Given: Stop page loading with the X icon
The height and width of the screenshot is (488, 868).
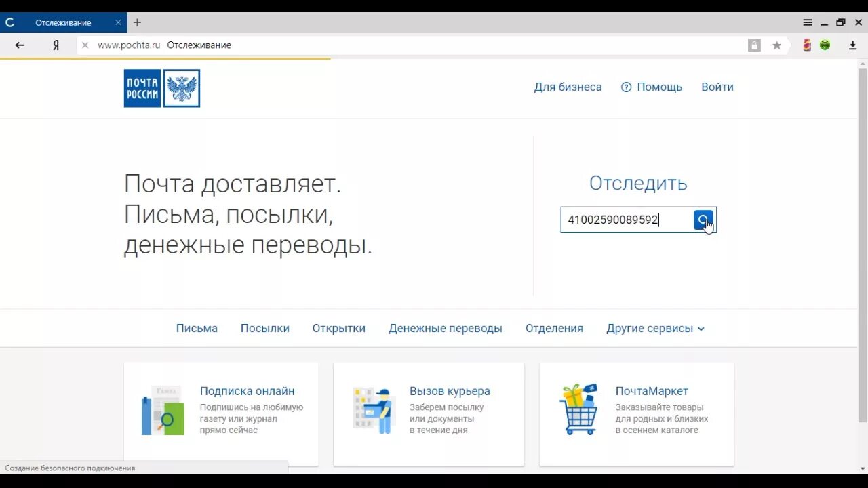Looking at the screenshot, I should click(x=85, y=45).
